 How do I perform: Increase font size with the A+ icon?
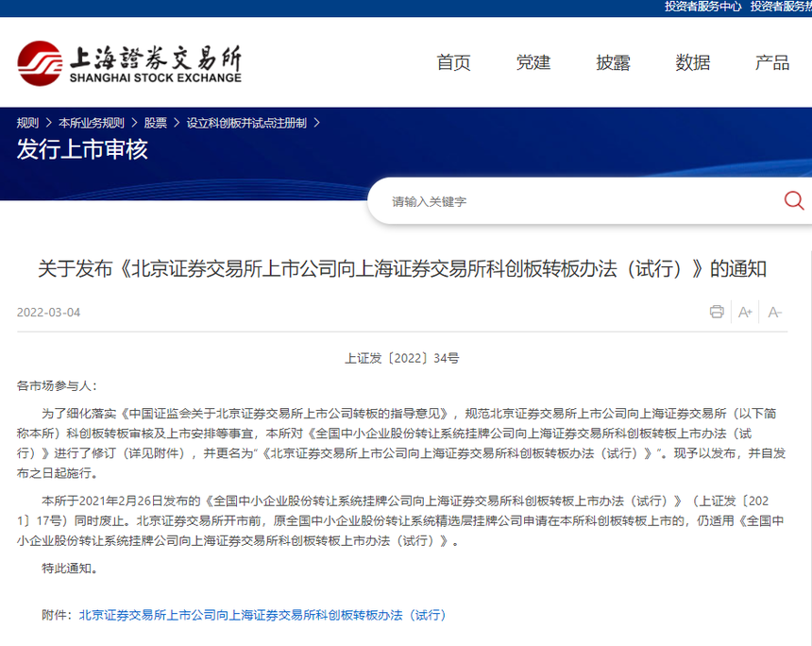click(745, 313)
